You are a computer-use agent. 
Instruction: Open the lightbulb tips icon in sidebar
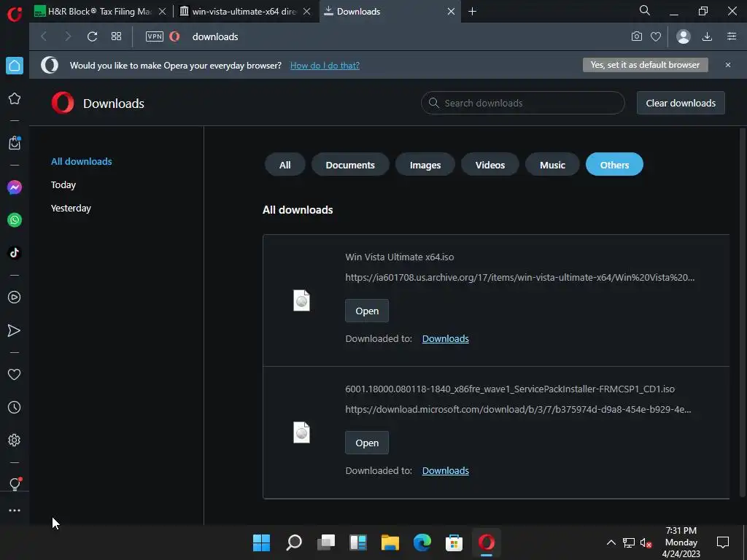15,484
